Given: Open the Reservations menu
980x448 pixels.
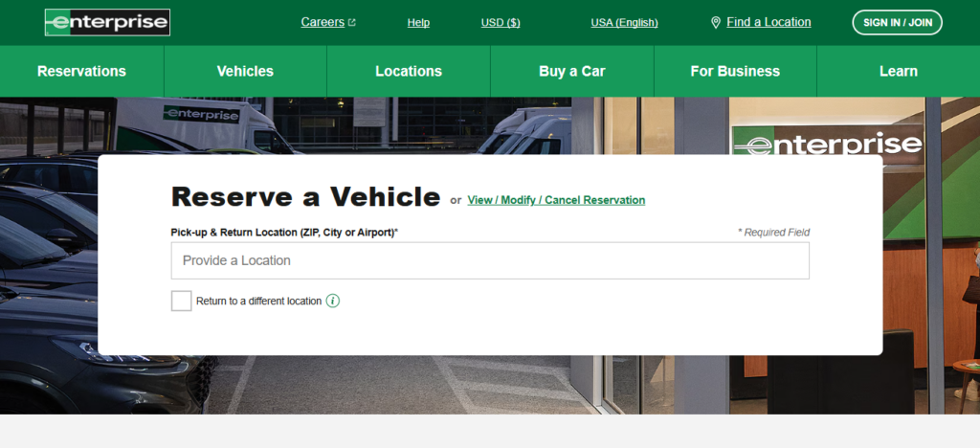Looking at the screenshot, I should click(x=82, y=71).
